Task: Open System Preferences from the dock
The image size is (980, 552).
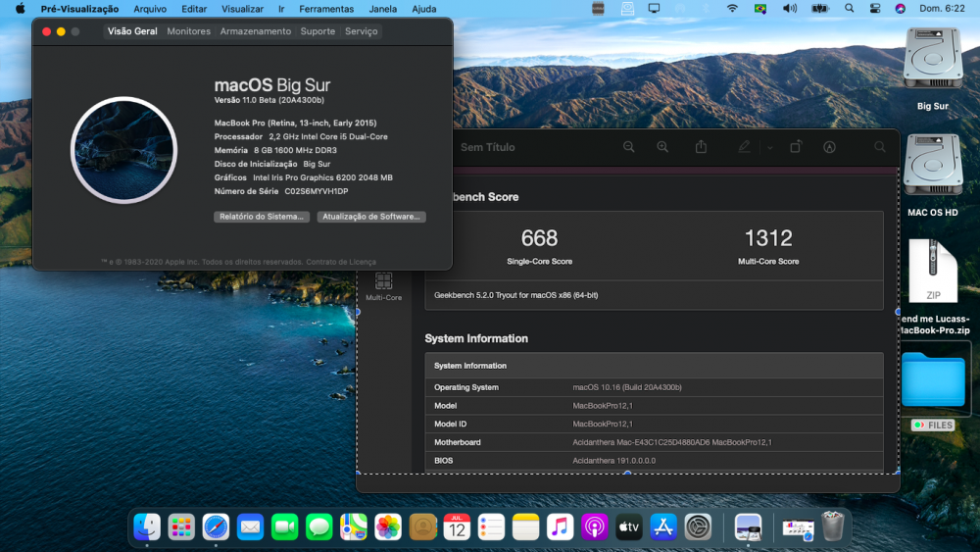Action: 698,527
